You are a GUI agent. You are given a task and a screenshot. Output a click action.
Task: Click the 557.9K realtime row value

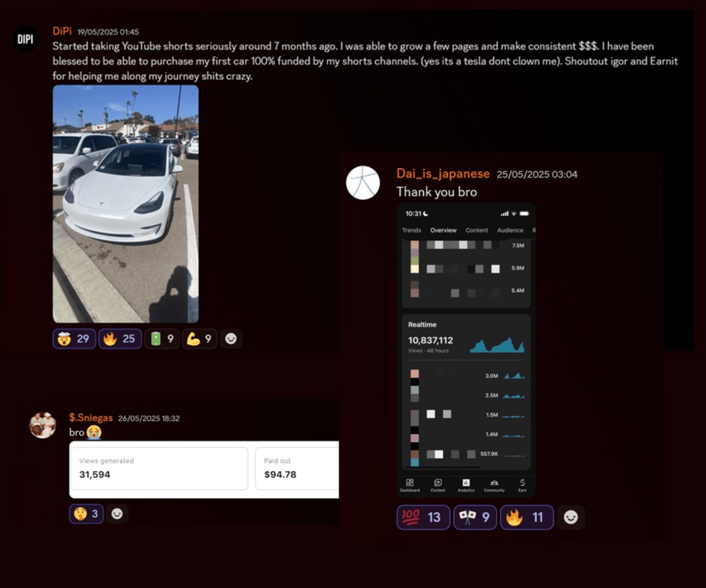click(489, 454)
